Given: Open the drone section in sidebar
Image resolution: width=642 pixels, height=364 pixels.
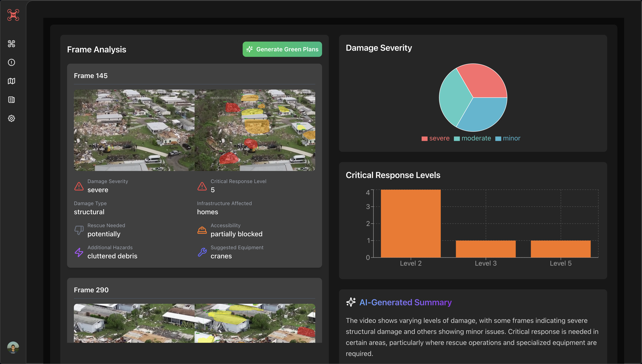Looking at the screenshot, I should pos(11,44).
